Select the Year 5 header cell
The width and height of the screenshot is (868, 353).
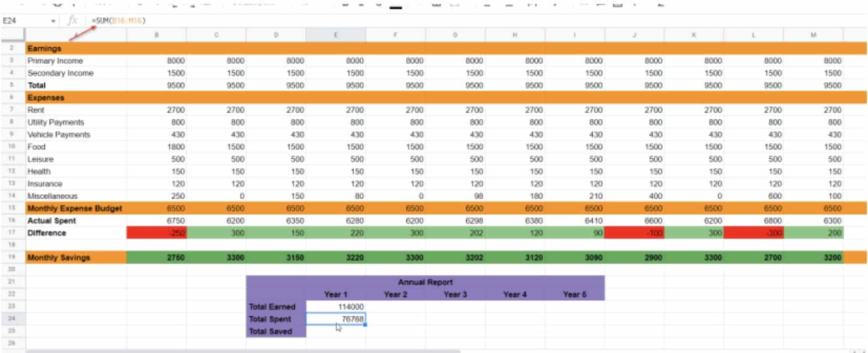574,295
